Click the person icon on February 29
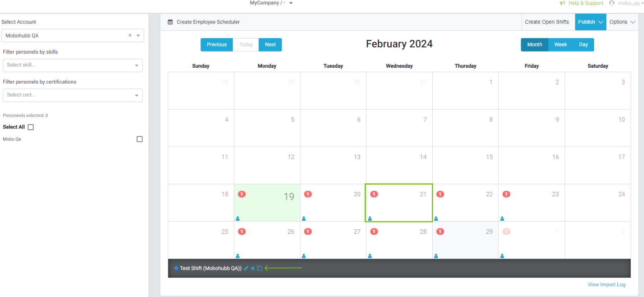644x297 pixels. click(x=436, y=256)
